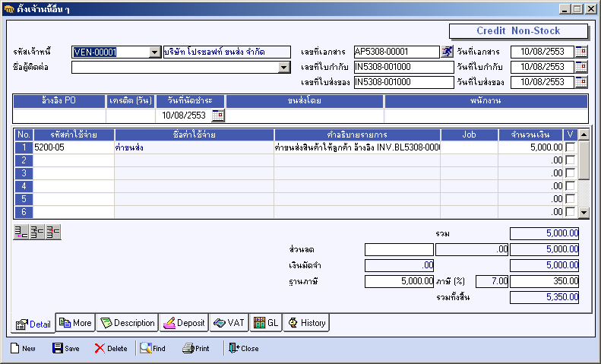Toggle V checkbox on row 2
This screenshot has height=364, width=601.
[570, 160]
